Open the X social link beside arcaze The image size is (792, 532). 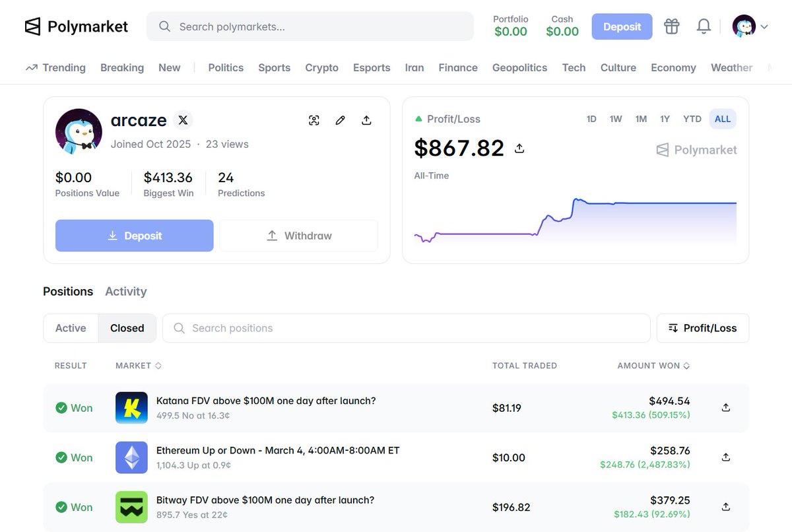point(183,120)
